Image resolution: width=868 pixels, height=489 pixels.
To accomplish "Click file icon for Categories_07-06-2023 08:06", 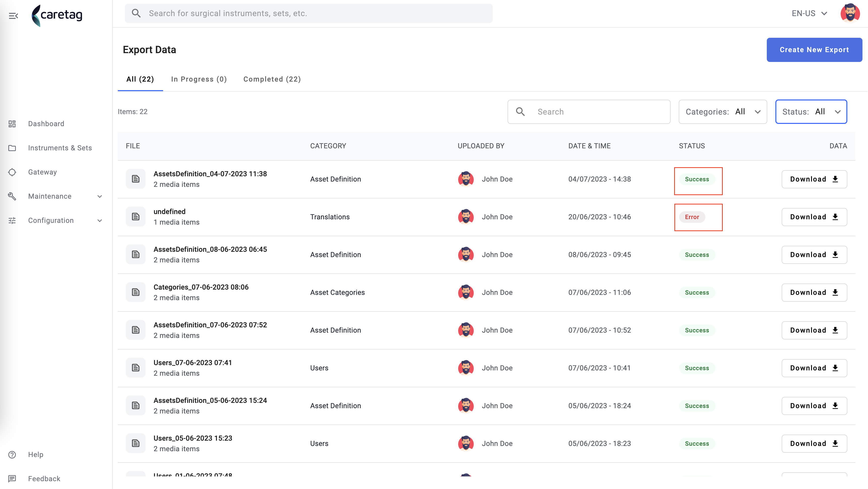I will tap(135, 292).
